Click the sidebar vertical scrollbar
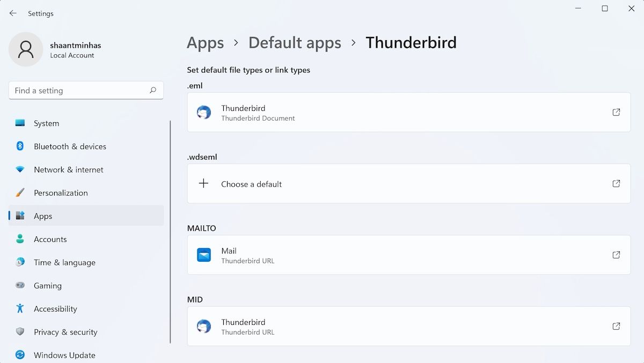 [x=170, y=231]
